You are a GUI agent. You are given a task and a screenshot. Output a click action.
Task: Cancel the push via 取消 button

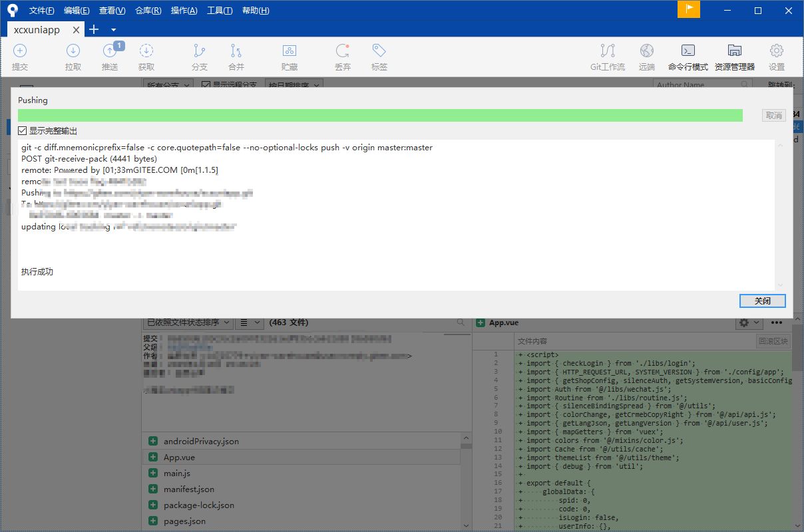773,115
